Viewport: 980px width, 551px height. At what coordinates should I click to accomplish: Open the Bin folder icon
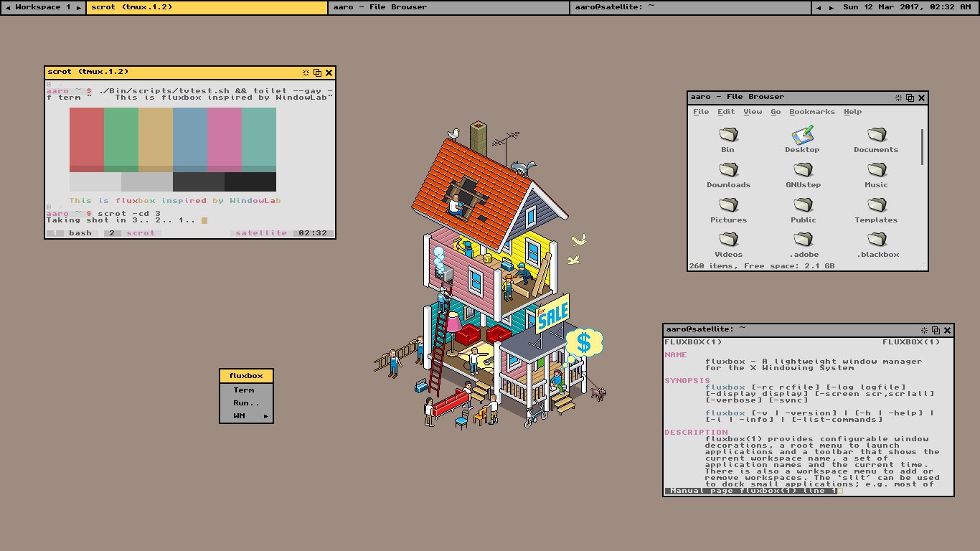728,135
